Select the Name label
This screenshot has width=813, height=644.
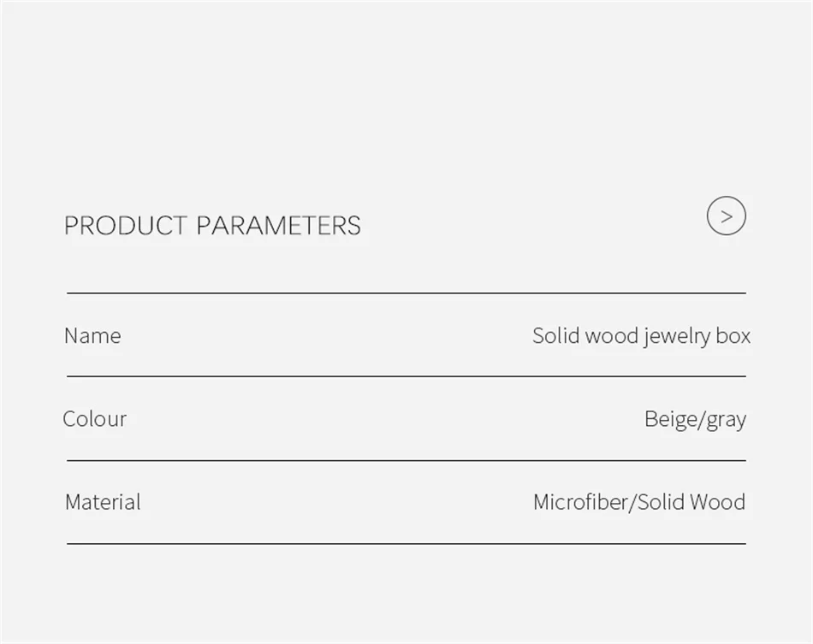click(92, 336)
